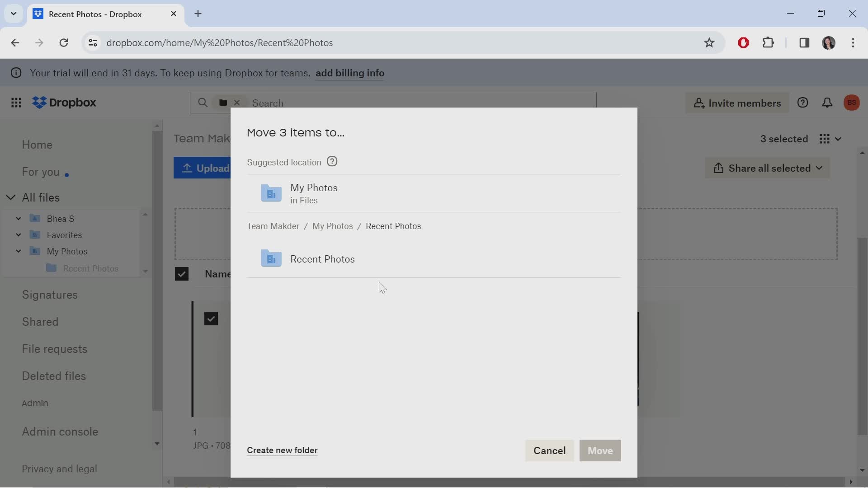Screen dimensions: 868x488
Task: Expand the Bhea S folder
Action: pos(19,219)
